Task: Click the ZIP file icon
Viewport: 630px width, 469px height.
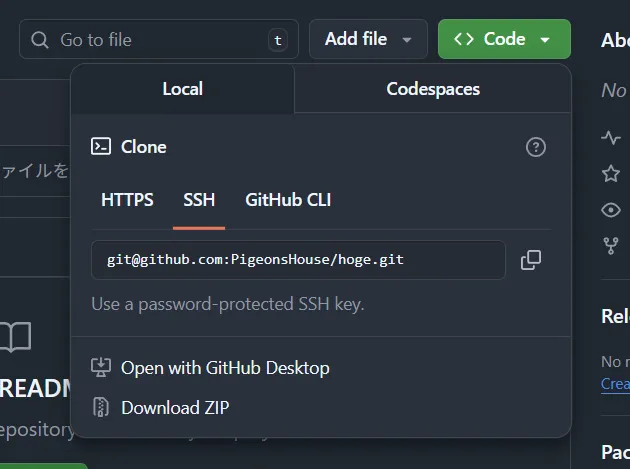Action: tap(101, 407)
